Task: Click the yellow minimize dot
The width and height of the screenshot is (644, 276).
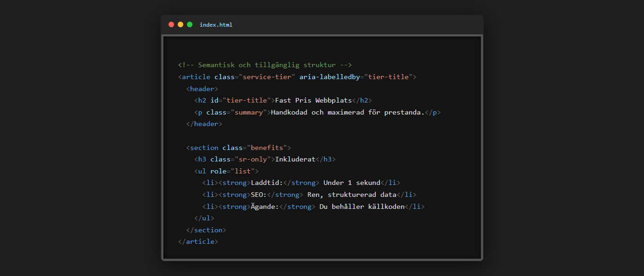Action: [180, 24]
